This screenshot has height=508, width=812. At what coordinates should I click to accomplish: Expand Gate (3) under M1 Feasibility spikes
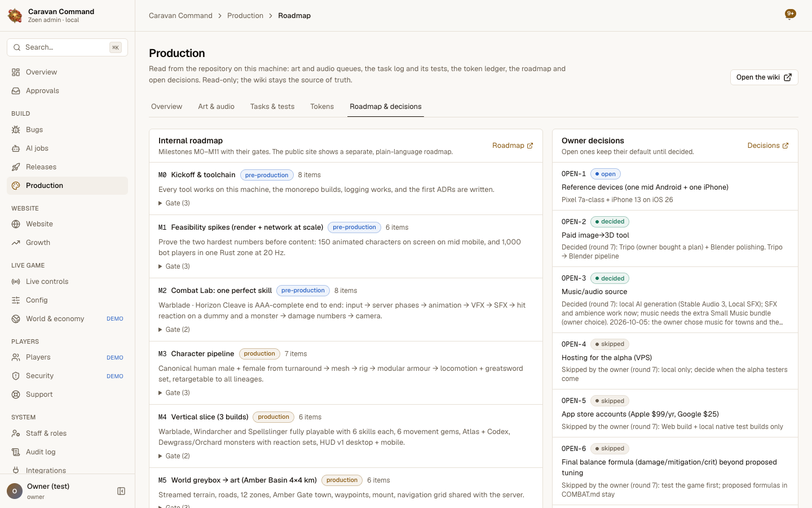174,266
